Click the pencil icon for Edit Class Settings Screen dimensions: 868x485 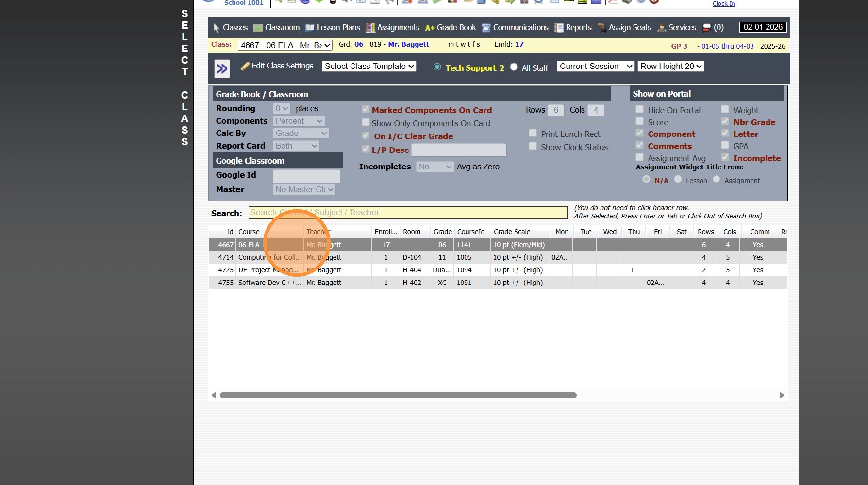pos(245,66)
